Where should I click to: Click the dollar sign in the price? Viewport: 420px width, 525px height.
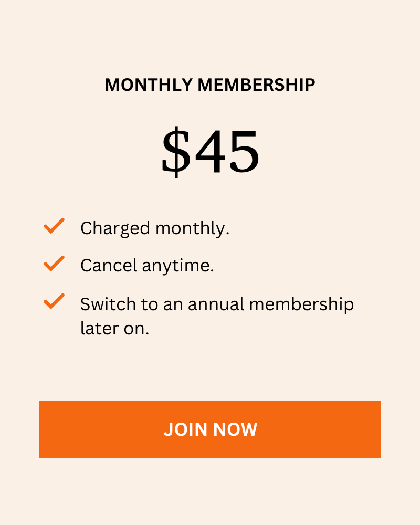point(176,152)
